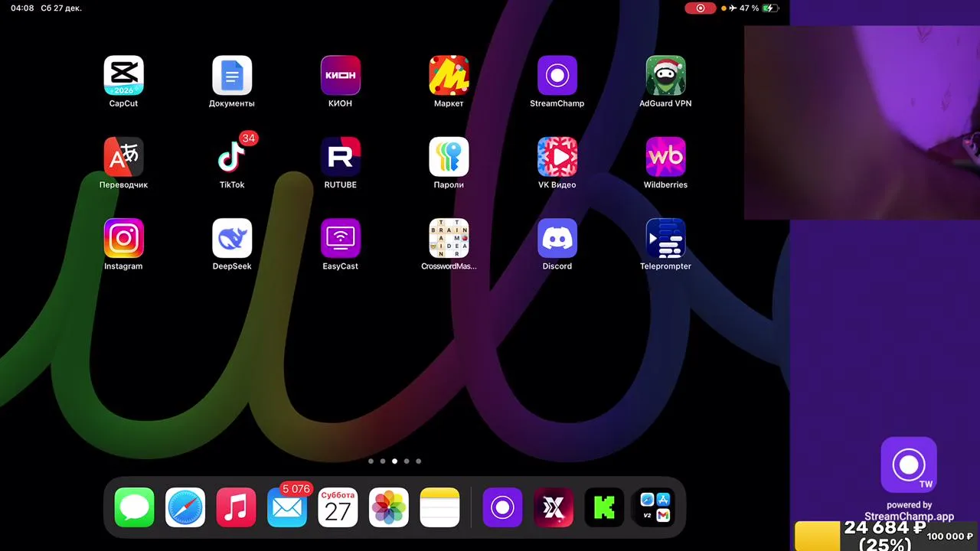Screen dimensions: 980x551
Task: Open the Teleprompter app
Action: pyautogui.click(x=665, y=238)
